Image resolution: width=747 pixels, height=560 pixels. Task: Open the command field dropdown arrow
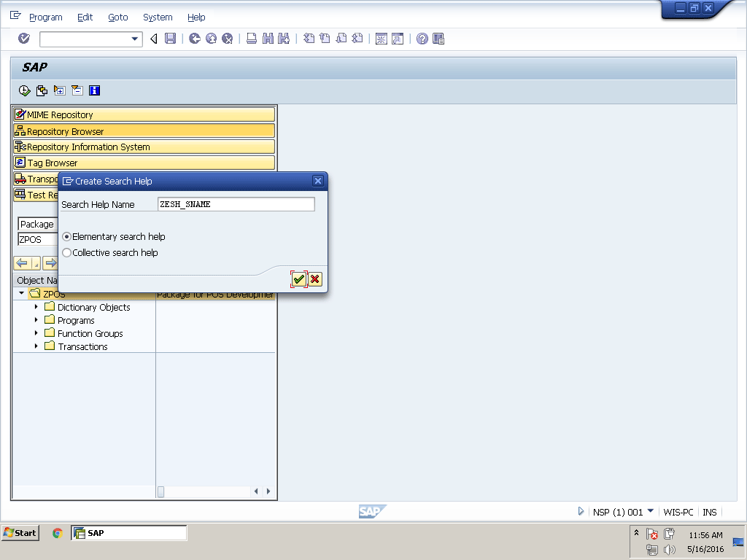[135, 39]
